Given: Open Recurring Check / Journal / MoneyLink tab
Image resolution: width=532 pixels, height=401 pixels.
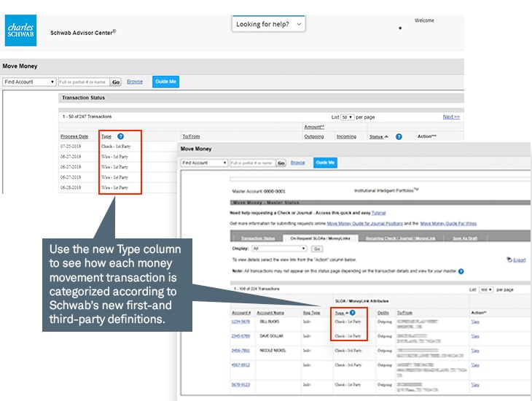Looking at the screenshot, I should pos(400,238).
